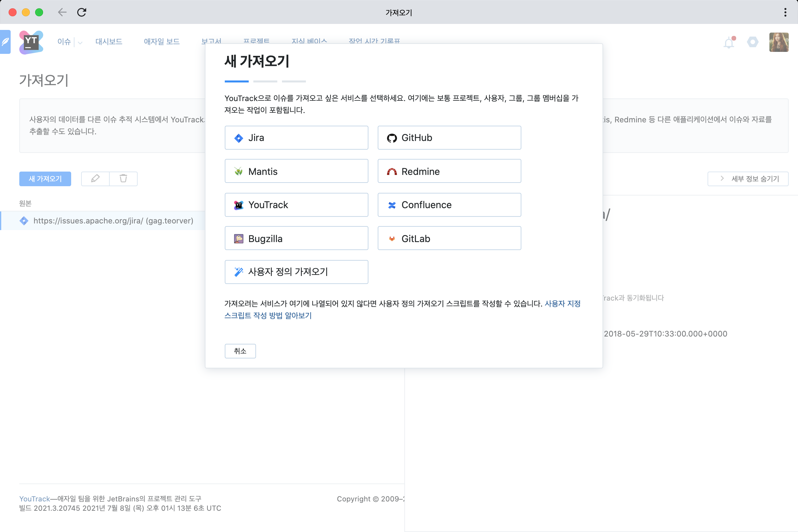Open the window kebab menu

tap(785, 13)
